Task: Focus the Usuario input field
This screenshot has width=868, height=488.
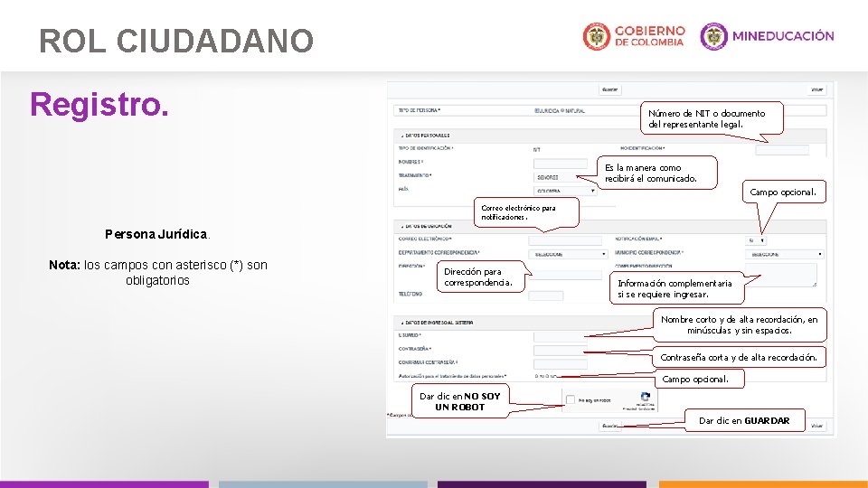Action: click(x=561, y=336)
